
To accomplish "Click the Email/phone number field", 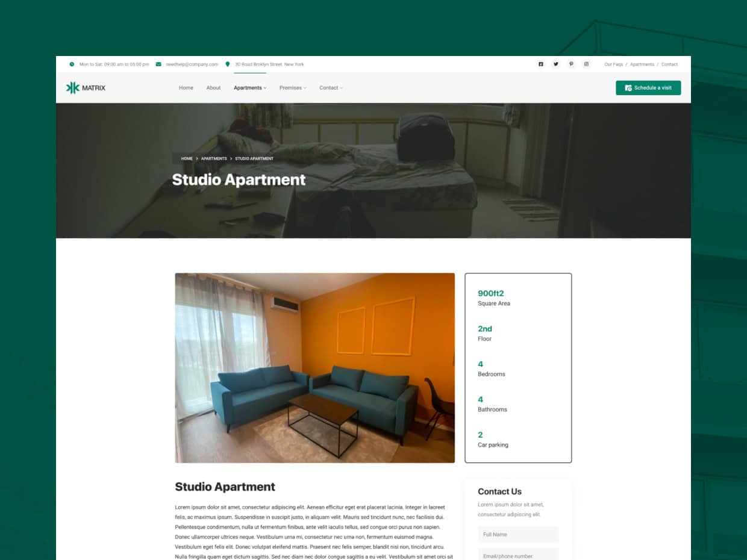I will 518,555.
